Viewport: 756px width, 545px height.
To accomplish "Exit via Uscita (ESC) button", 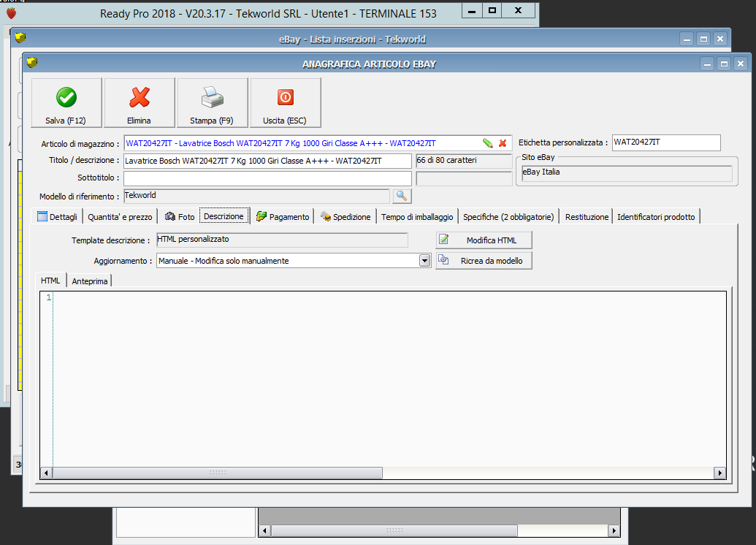I will [285, 103].
